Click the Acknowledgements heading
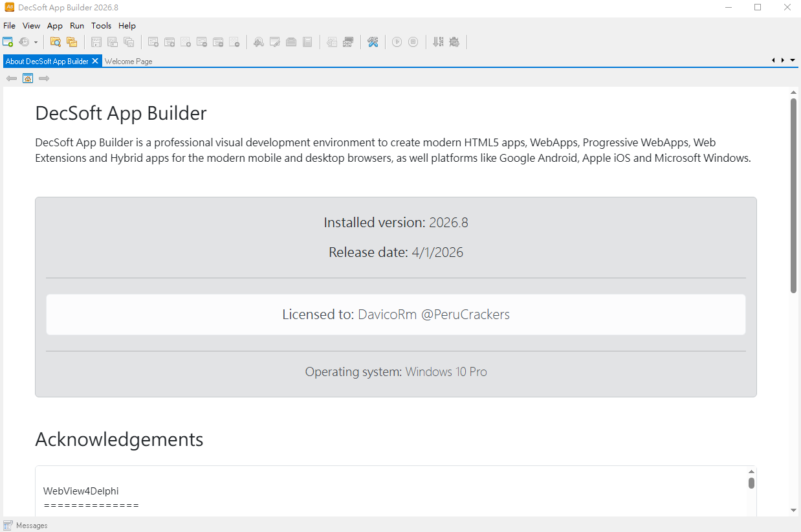The image size is (801, 532). 119,439
